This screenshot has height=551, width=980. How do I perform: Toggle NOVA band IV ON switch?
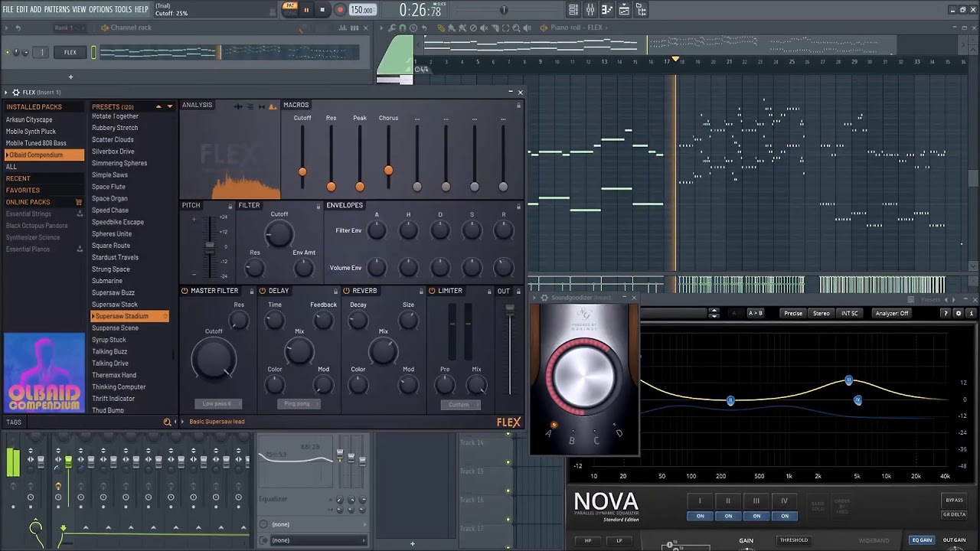[x=785, y=516]
